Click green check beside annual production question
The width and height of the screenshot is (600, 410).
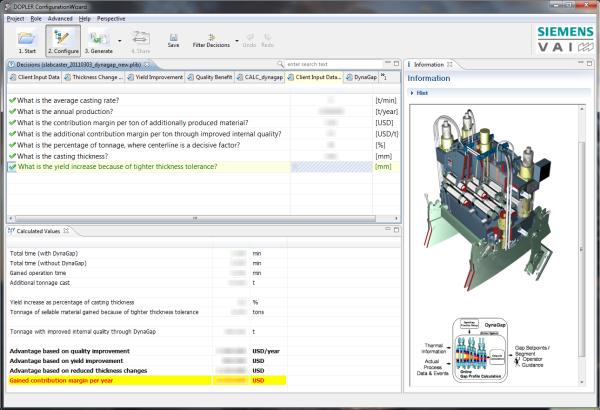(12, 111)
